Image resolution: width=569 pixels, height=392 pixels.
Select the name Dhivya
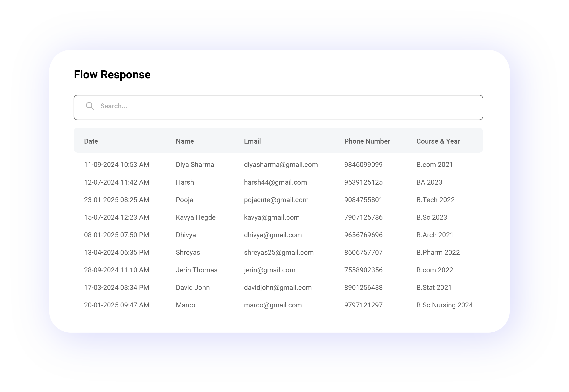point(186,235)
